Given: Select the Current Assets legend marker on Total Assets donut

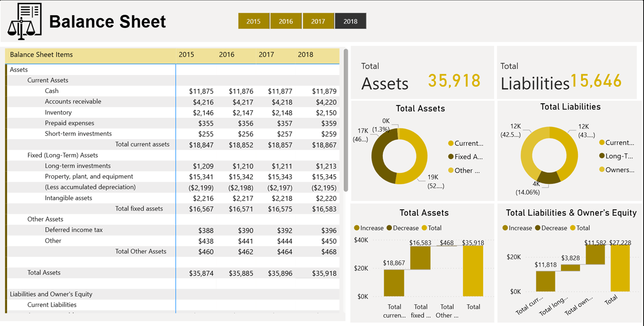Looking at the screenshot, I should [452, 143].
